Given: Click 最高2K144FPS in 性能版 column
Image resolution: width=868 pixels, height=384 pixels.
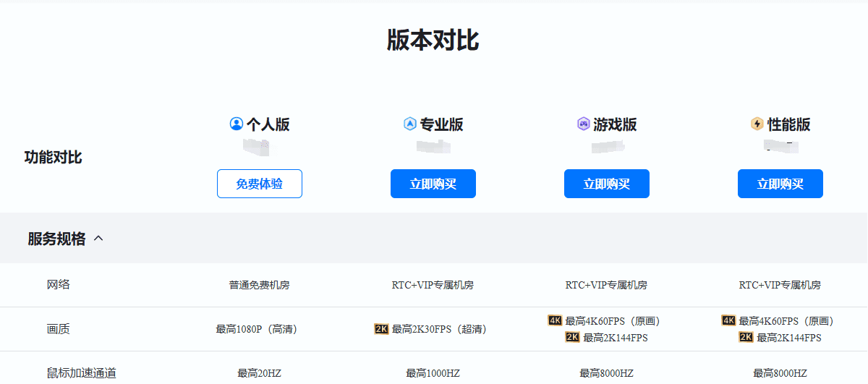Looking at the screenshot, I should click(789, 338).
